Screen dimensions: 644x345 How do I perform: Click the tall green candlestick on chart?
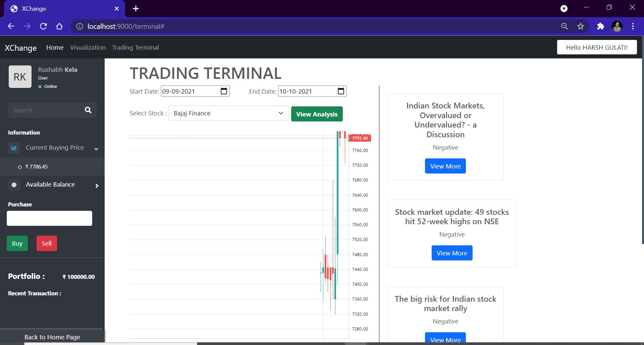338,193
